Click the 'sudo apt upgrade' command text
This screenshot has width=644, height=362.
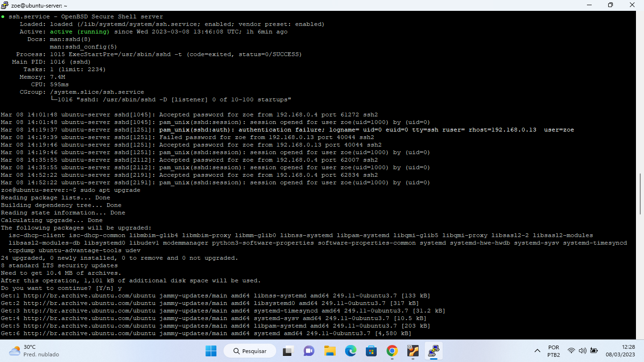coord(110,190)
